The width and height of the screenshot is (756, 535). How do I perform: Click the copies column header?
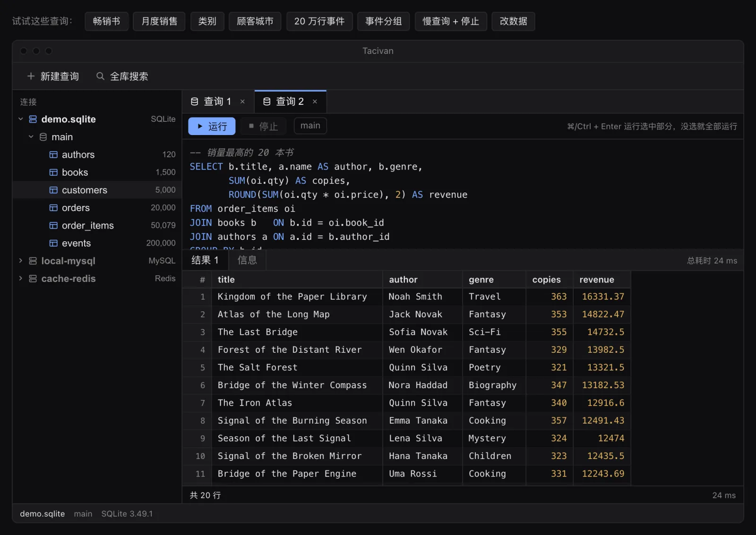point(550,280)
